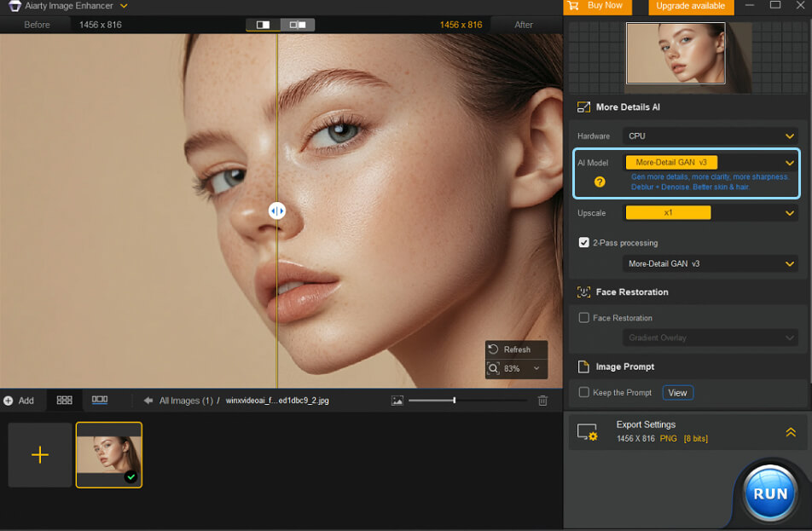Viewport: 812px width, 531px height.
Task: Select the Image Prompt document icon
Action: pos(583,367)
